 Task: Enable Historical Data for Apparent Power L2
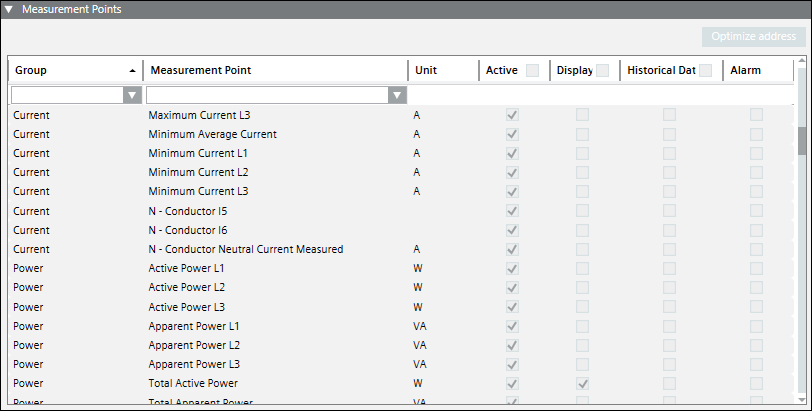[669, 345]
